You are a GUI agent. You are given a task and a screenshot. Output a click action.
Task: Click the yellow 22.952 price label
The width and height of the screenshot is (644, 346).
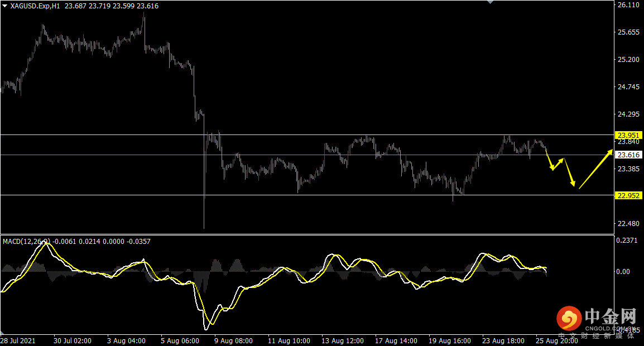pos(628,195)
